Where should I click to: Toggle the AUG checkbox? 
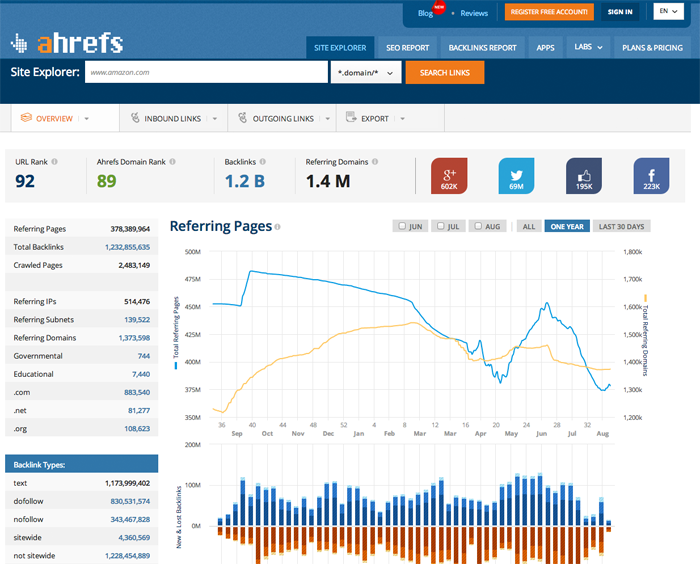point(478,226)
